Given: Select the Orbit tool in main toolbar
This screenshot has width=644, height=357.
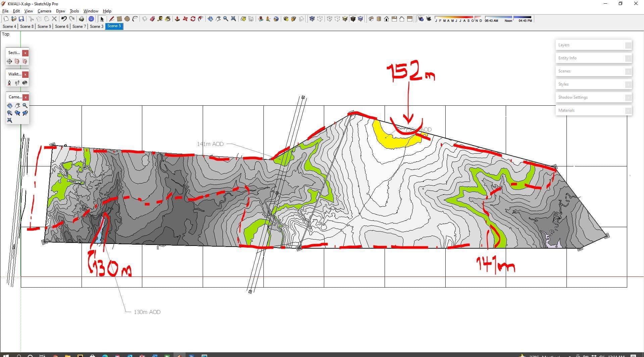Looking at the screenshot, I should 210,19.
